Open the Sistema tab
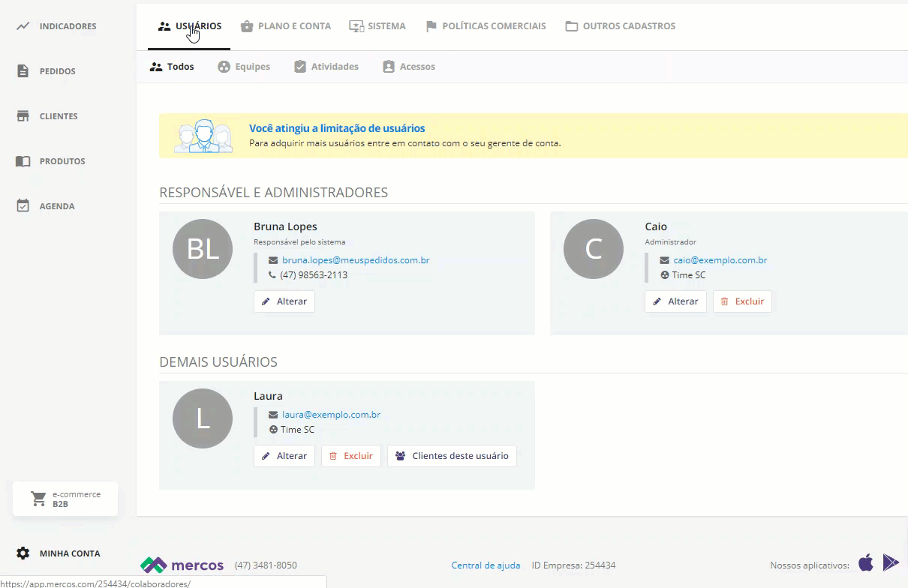Image resolution: width=908 pixels, height=588 pixels. pos(377,26)
